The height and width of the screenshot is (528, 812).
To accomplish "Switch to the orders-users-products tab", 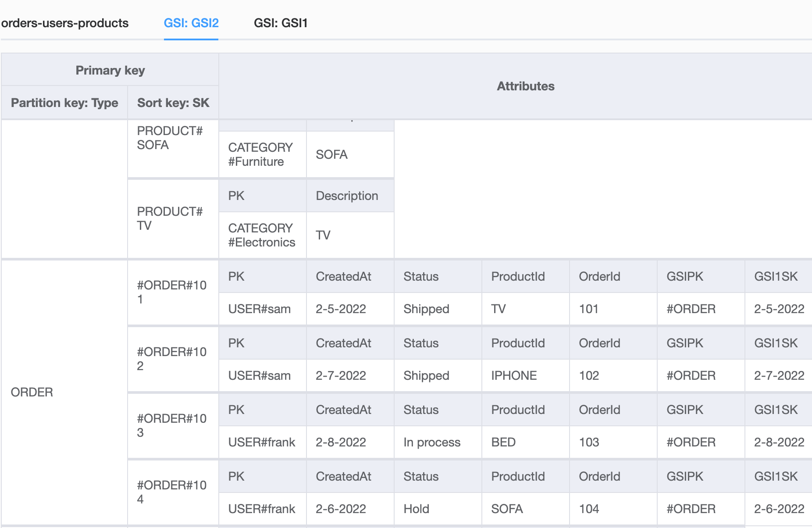I will click(65, 23).
